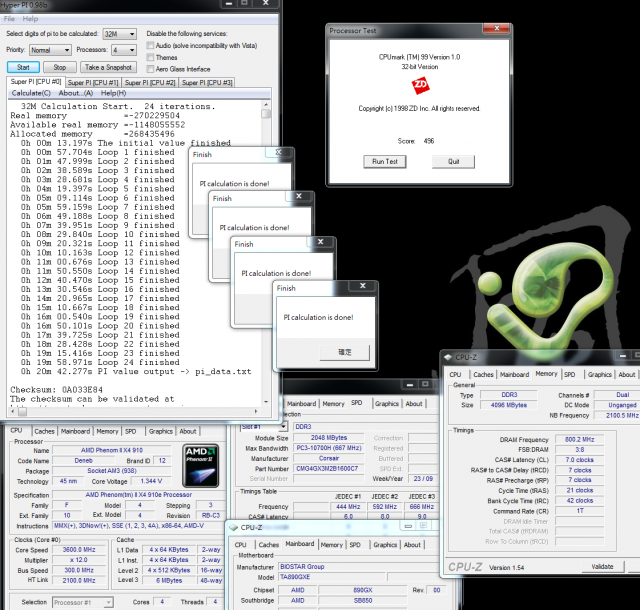Close the frontmost Finish dialog with X
Viewport: 640px width, 610px height.
pyautogui.click(x=362, y=286)
